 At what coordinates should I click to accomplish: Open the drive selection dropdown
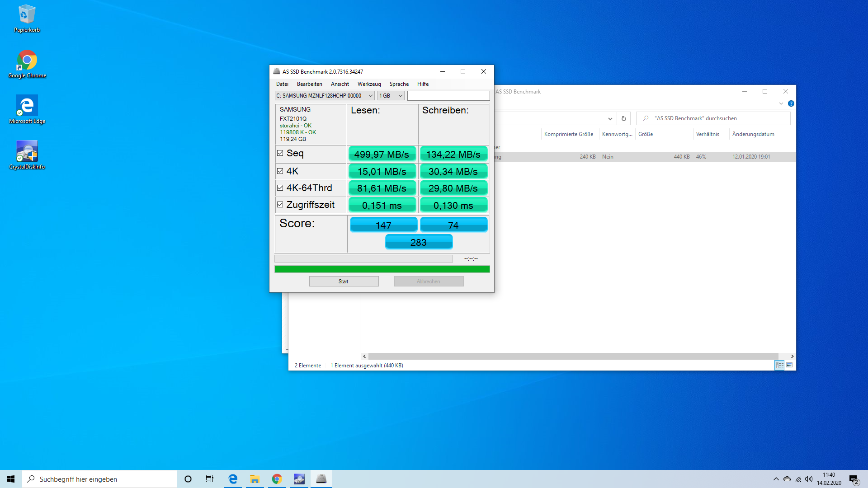[325, 96]
